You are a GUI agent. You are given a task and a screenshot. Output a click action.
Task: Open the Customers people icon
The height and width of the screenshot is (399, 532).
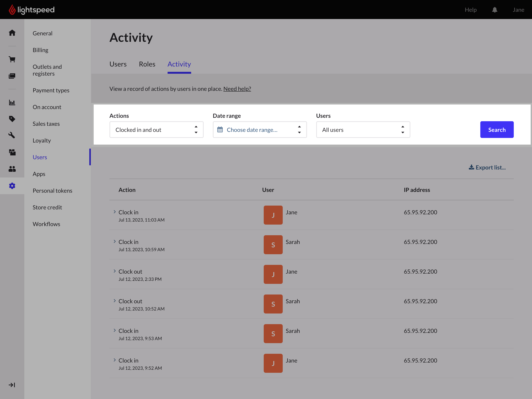12,169
